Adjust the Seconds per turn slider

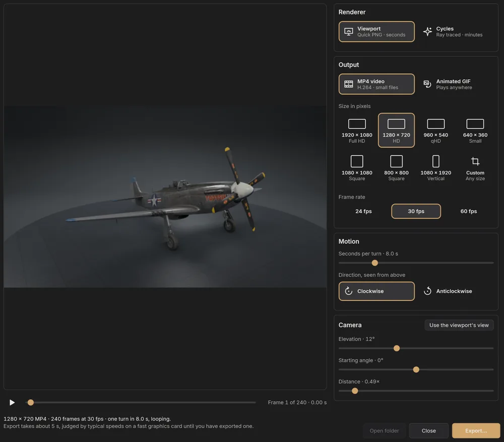click(374, 263)
